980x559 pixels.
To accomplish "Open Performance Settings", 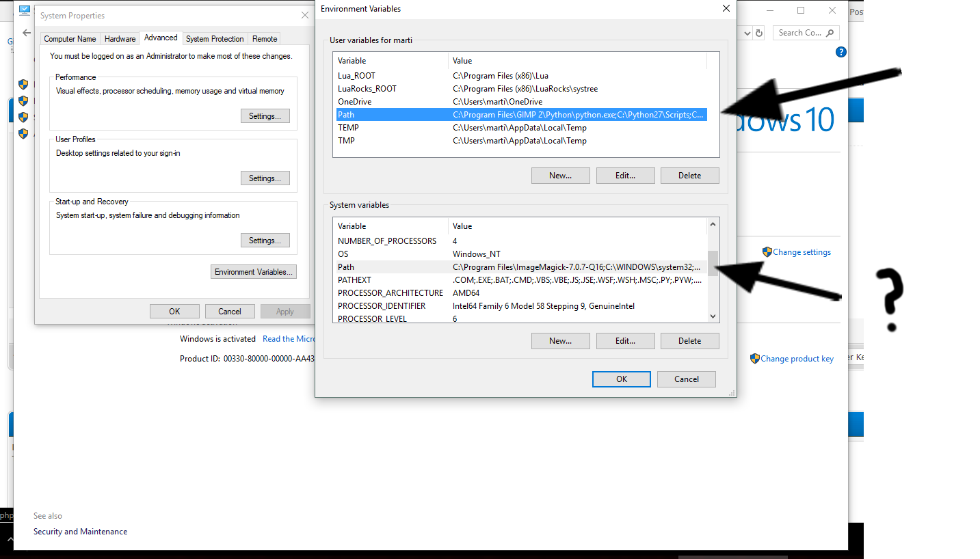I will (x=265, y=116).
